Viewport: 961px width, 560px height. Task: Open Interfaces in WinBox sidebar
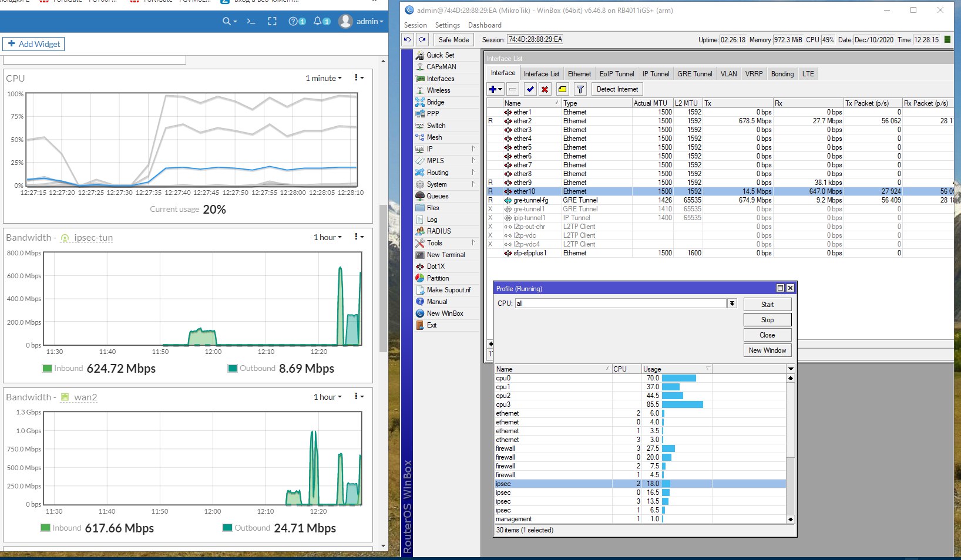441,79
